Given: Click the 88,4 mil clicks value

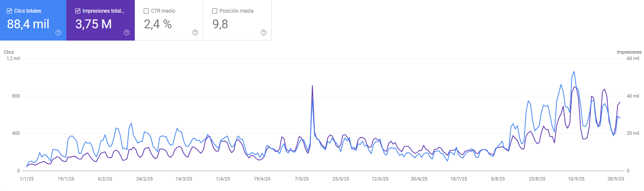Looking at the screenshot, I should pyautogui.click(x=28, y=24).
